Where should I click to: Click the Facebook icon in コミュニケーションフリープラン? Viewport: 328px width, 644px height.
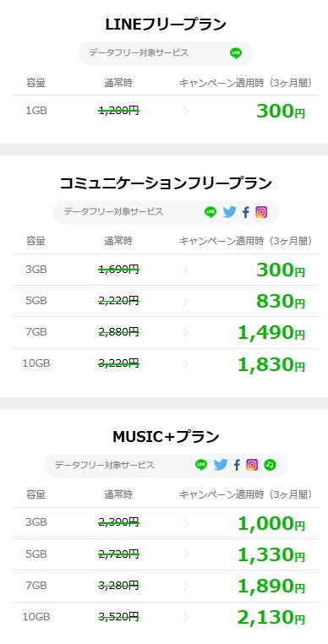(x=246, y=212)
